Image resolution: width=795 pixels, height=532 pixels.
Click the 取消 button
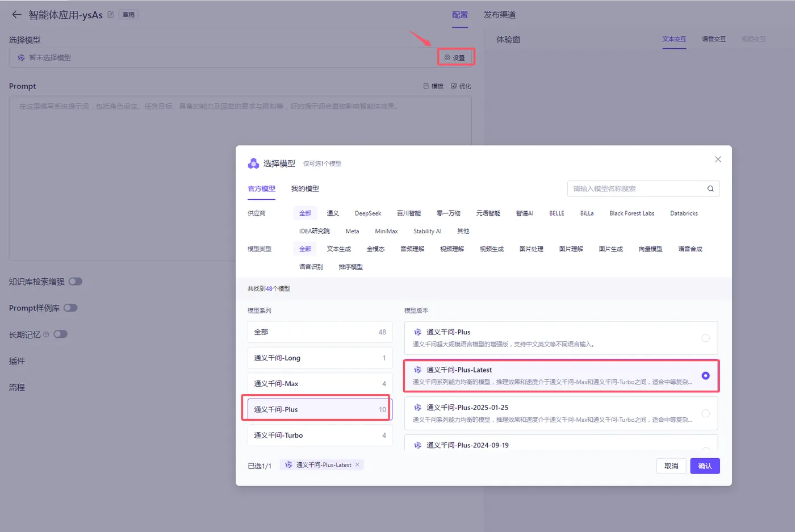pos(671,466)
